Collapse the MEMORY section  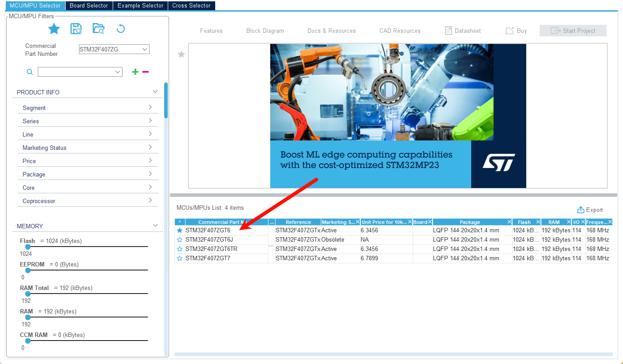click(x=155, y=226)
